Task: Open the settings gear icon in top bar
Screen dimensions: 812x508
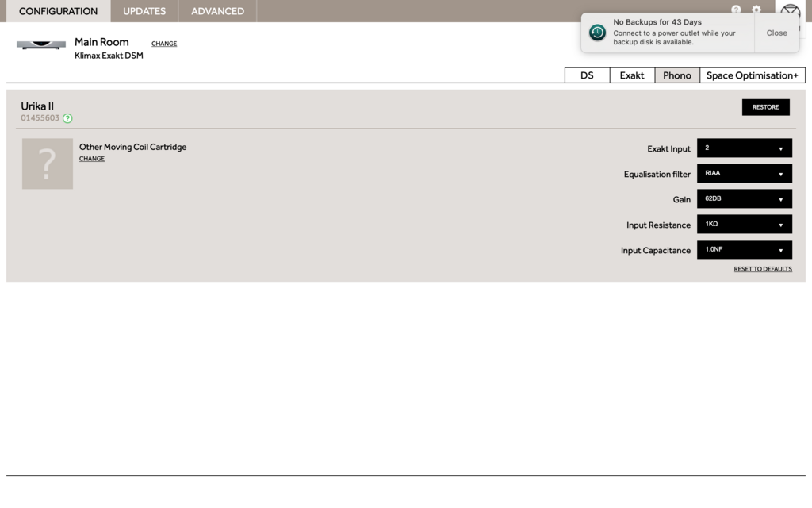Action: tap(756, 10)
